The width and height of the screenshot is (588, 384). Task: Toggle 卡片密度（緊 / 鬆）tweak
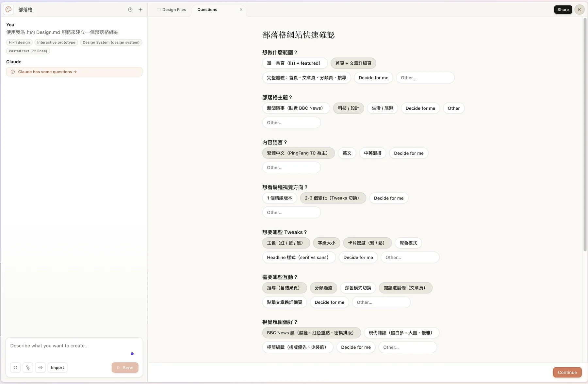click(x=367, y=243)
